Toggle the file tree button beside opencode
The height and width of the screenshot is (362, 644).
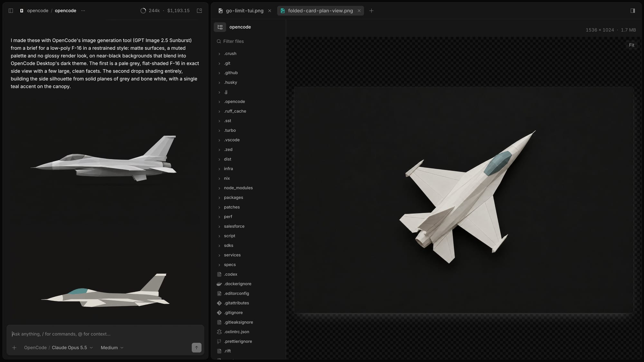pos(220,27)
